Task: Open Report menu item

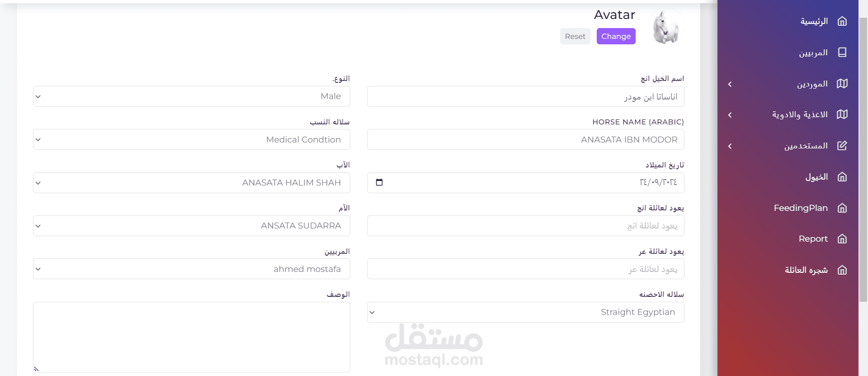Action: [x=813, y=239]
